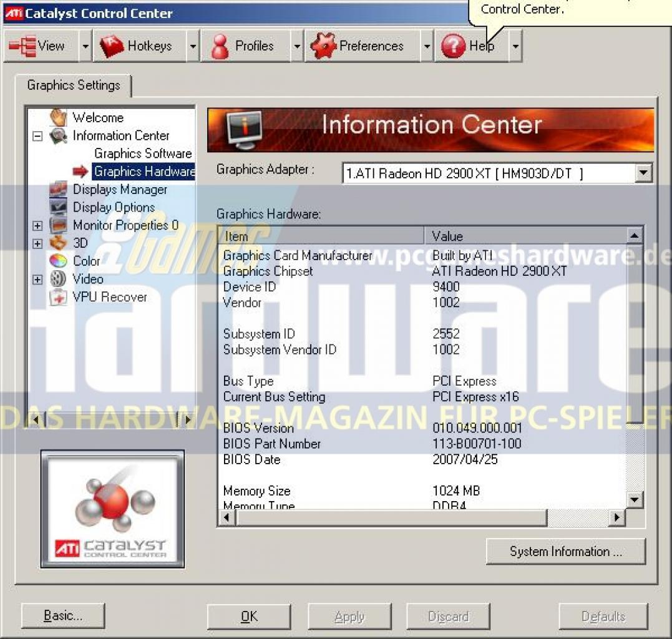Click the Welcome hand icon
This screenshot has width=672, height=639.
coord(59,117)
